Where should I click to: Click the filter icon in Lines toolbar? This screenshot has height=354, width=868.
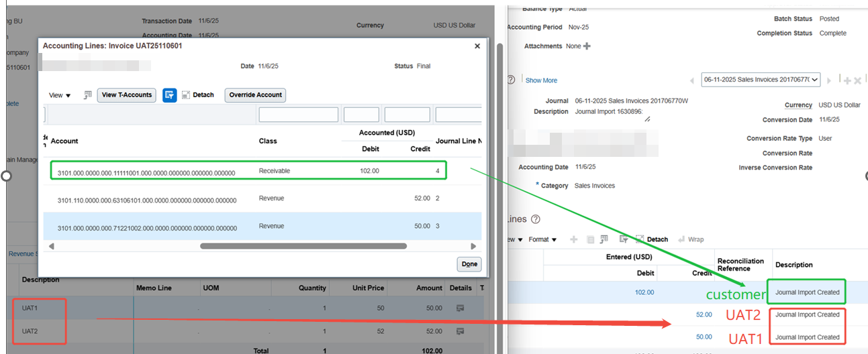coord(624,239)
